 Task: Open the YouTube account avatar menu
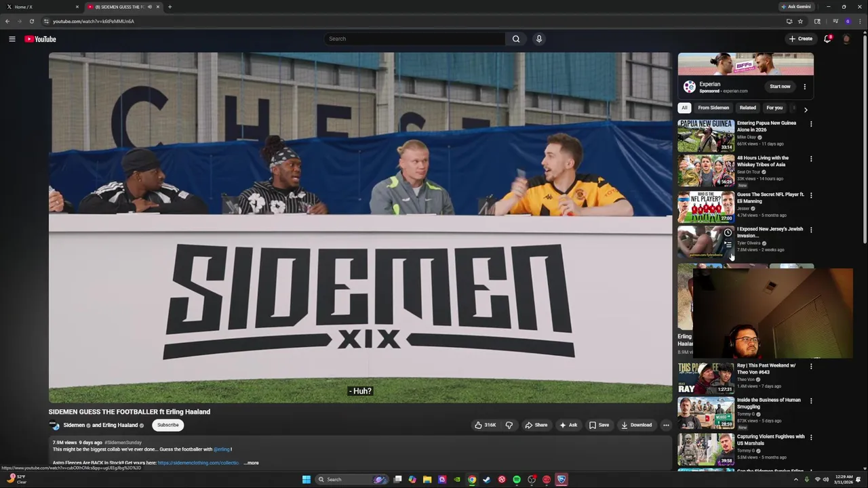coord(846,39)
